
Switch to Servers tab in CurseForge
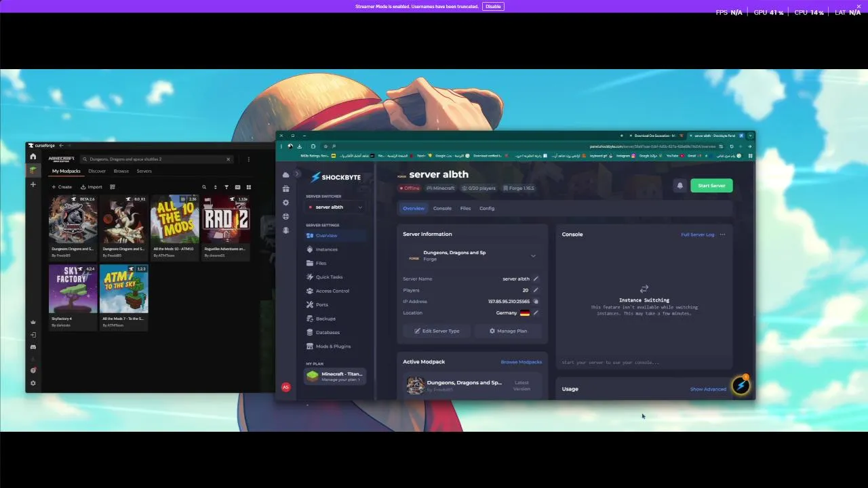pyautogui.click(x=144, y=171)
